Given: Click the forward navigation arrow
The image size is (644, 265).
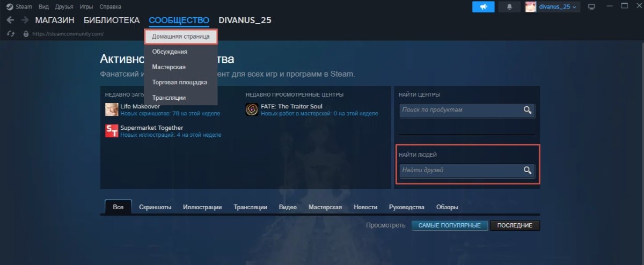Looking at the screenshot, I should (25, 20).
